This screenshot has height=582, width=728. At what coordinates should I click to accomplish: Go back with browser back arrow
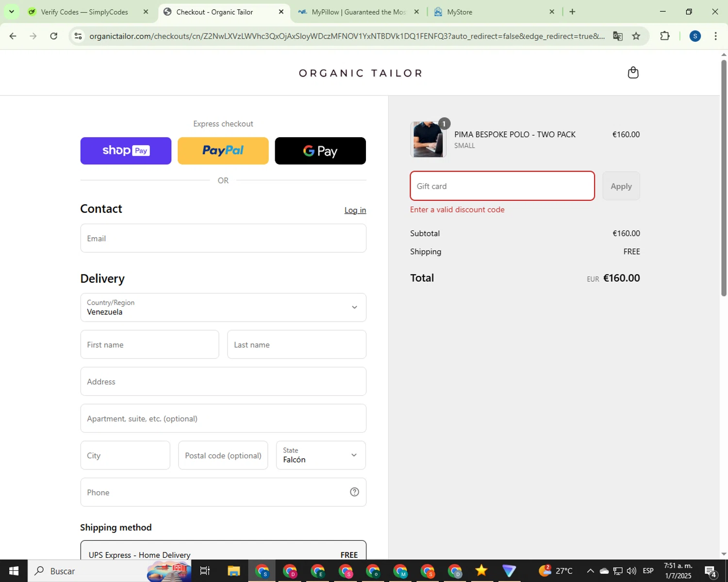point(13,36)
